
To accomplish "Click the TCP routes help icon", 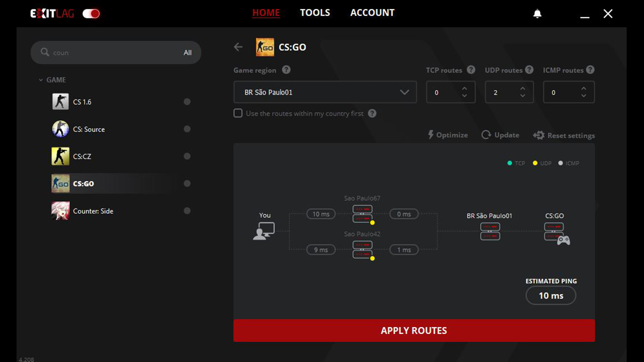I will (x=471, y=70).
